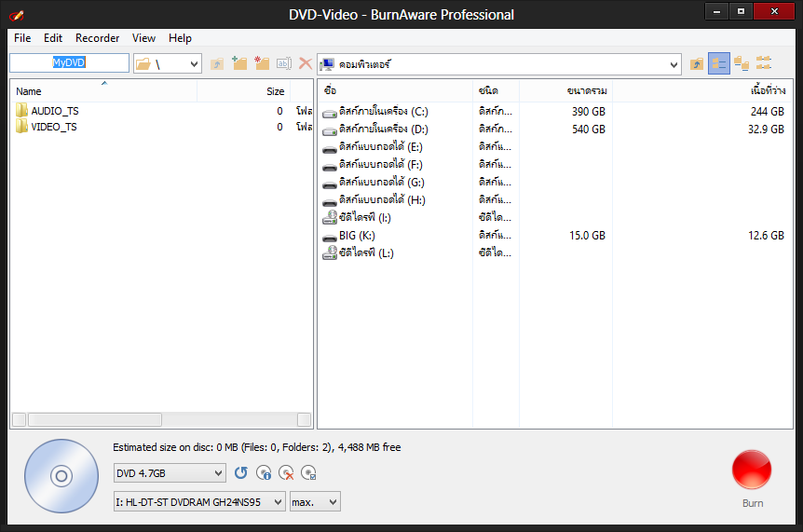Select the AUDIO_TS folder

tap(48, 111)
